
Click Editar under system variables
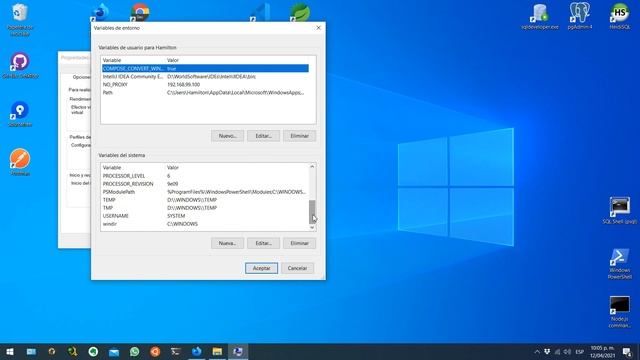pos(263,243)
